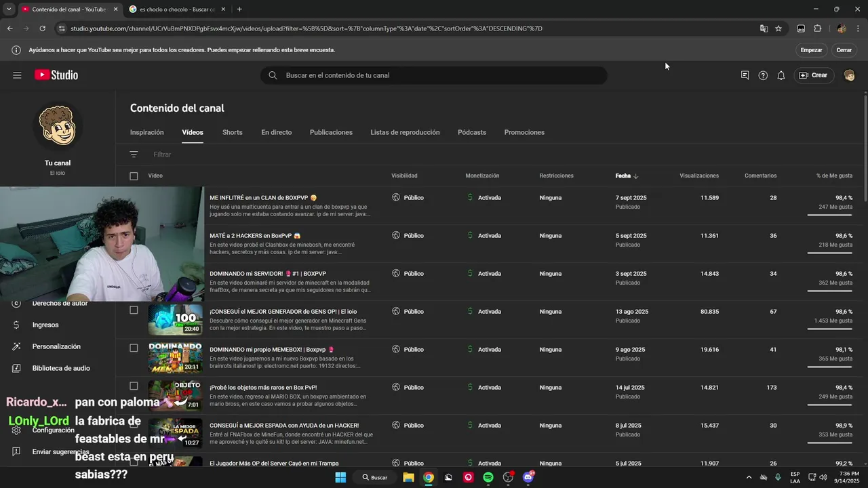Image resolution: width=868 pixels, height=488 pixels.
Task: Click the Empezar survey button
Action: (811, 50)
